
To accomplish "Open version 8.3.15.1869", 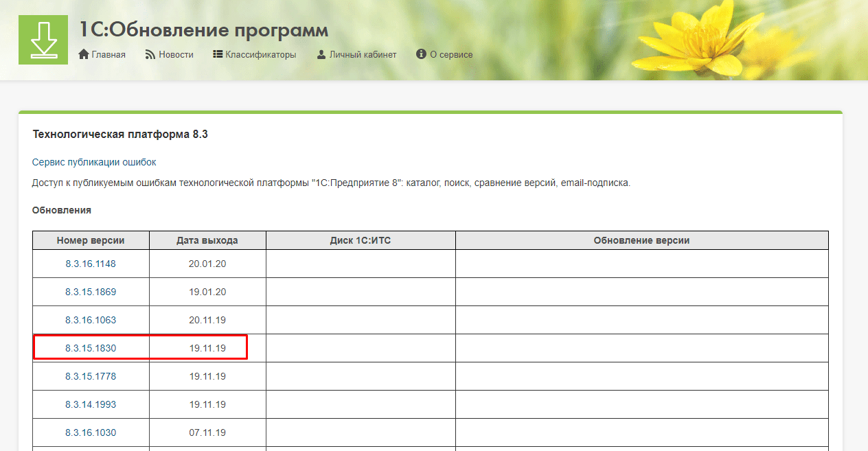I will (91, 292).
